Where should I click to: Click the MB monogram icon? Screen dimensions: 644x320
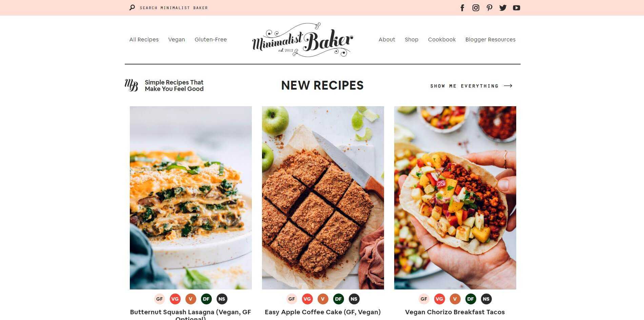pyautogui.click(x=132, y=85)
